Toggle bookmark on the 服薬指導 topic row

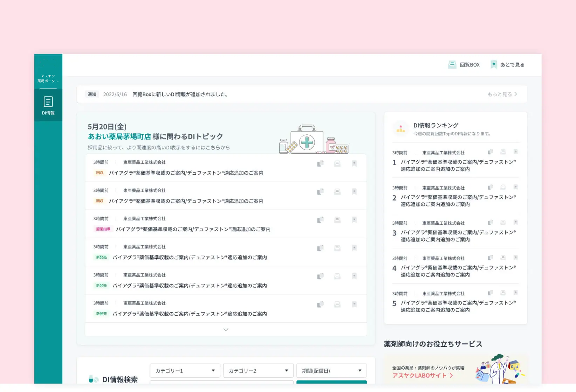(x=354, y=220)
